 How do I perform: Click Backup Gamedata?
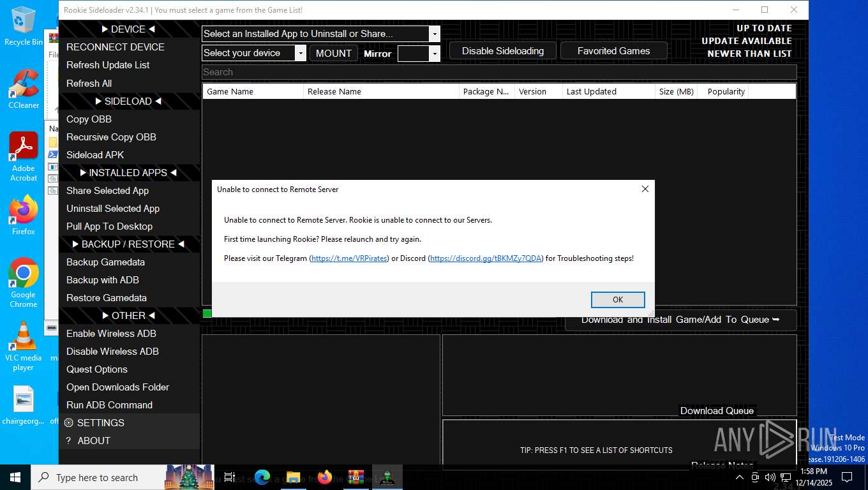pos(129,262)
